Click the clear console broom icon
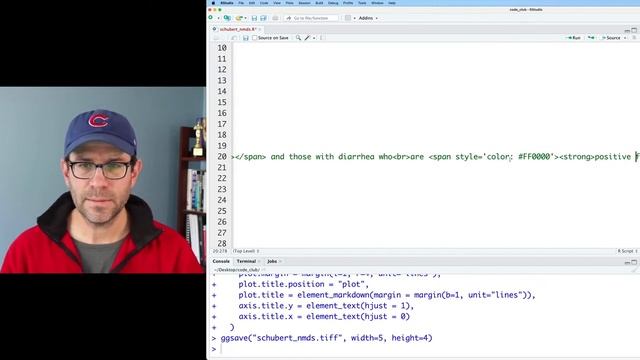640x360 pixels. click(634, 270)
